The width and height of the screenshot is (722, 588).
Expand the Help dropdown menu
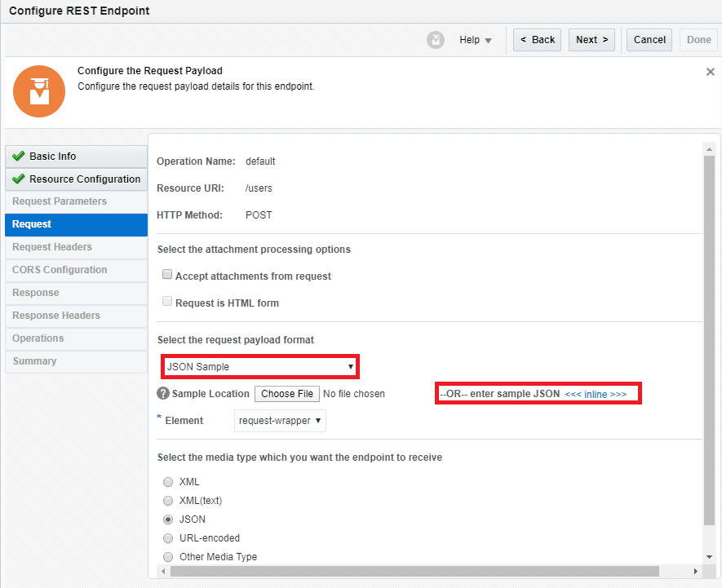point(476,39)
